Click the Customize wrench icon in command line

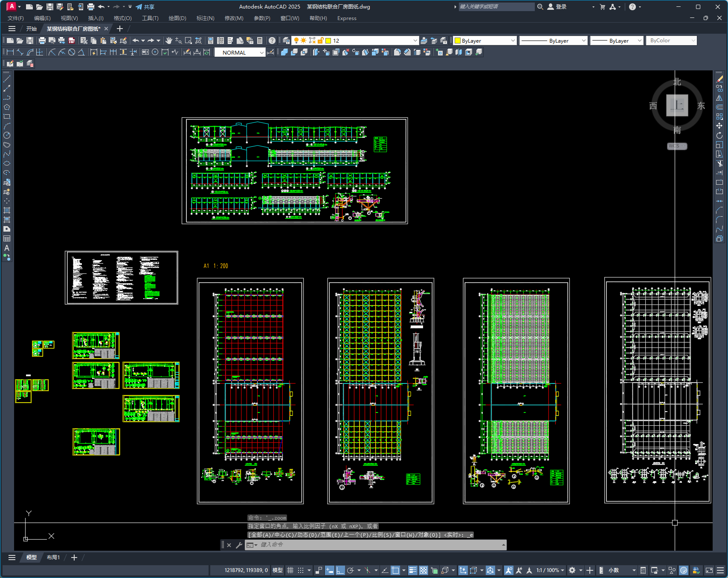click(239, 545)
